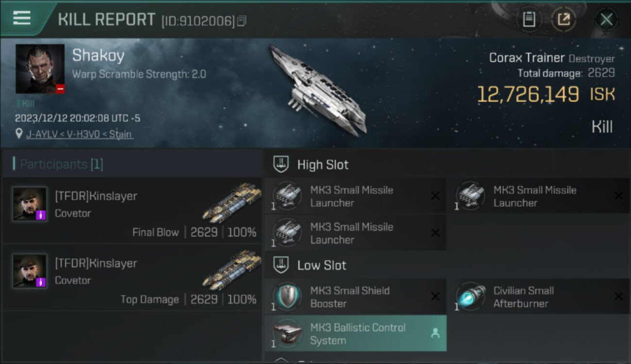
Task: Click the person icon on Ballistic Control System
Action: pyautogui.click(x=435, y=333)
